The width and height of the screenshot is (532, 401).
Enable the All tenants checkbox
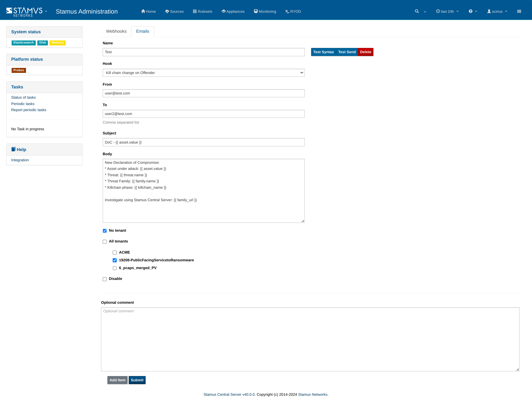[105, 241]
